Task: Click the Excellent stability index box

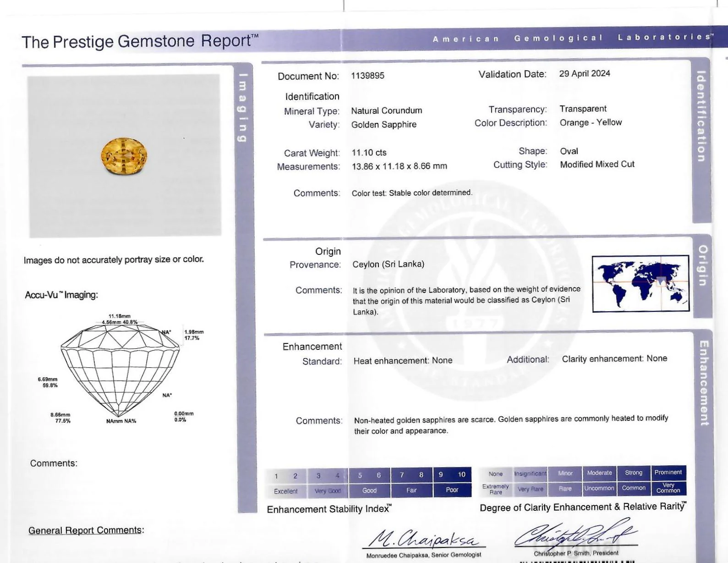Action: point(286,491)
